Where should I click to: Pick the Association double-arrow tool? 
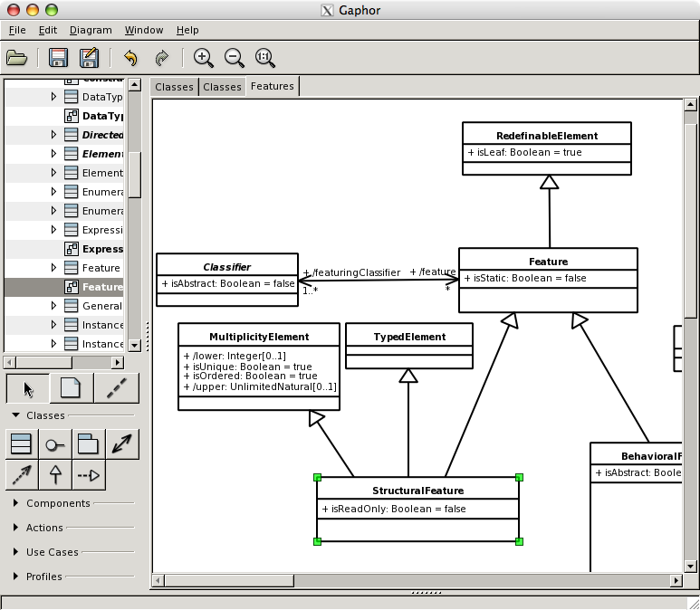pos(122,444)
